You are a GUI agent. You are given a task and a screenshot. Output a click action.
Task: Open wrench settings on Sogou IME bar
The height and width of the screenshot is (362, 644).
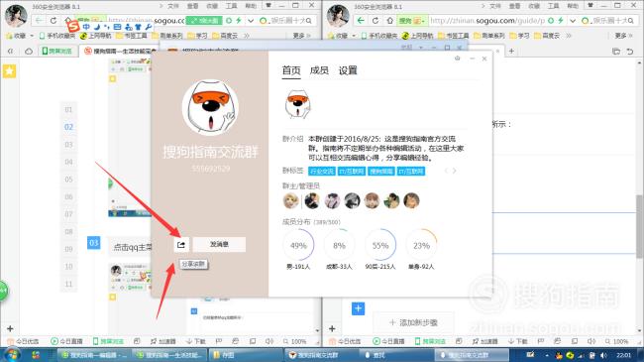coord(149,27)
